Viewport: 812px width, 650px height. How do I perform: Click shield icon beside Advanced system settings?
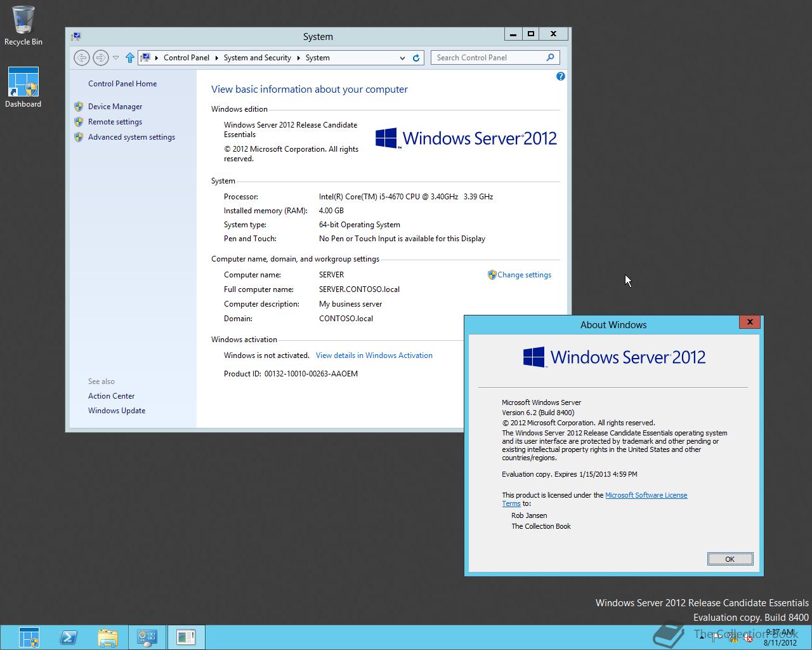(x=79, y=137)
